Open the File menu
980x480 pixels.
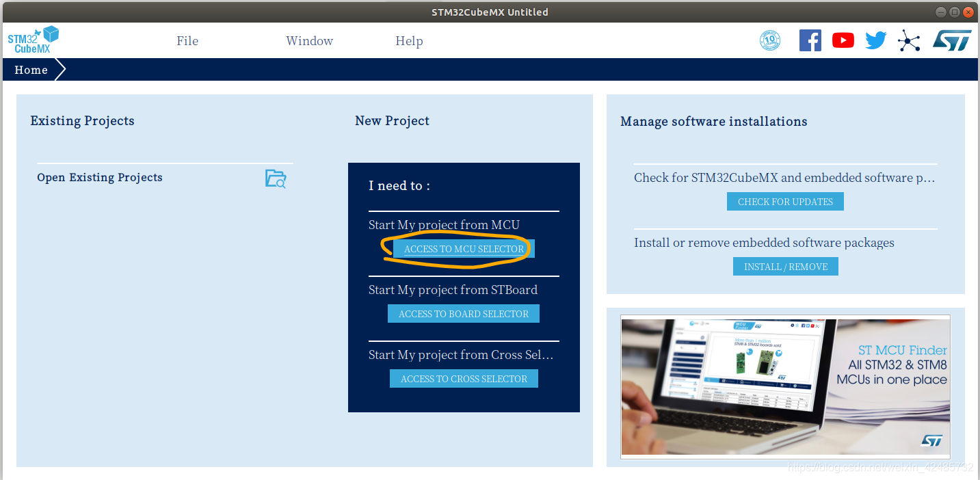(187, 41)
